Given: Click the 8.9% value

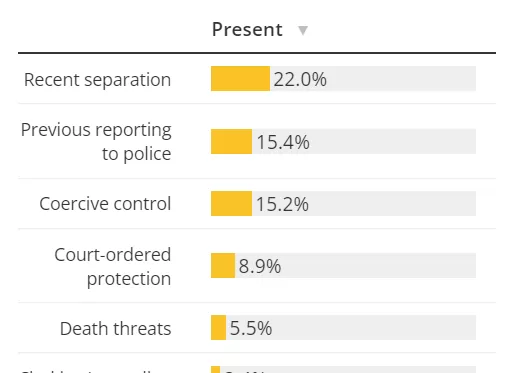Looking at the screenshot, I should pyautogui.click(x=260, y=266).
